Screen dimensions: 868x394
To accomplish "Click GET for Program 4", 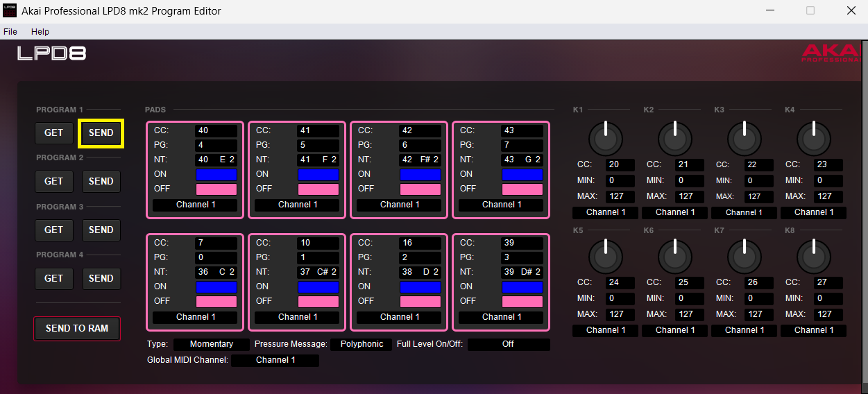I will tap(53, 279).
